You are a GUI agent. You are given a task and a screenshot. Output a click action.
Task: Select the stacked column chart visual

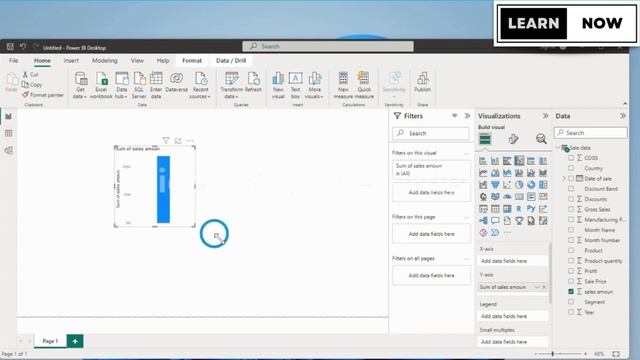tap(495, 161)
